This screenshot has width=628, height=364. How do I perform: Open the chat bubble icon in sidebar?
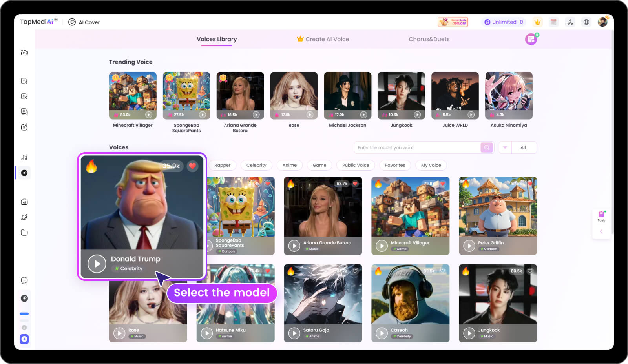[x=24, y=280]
